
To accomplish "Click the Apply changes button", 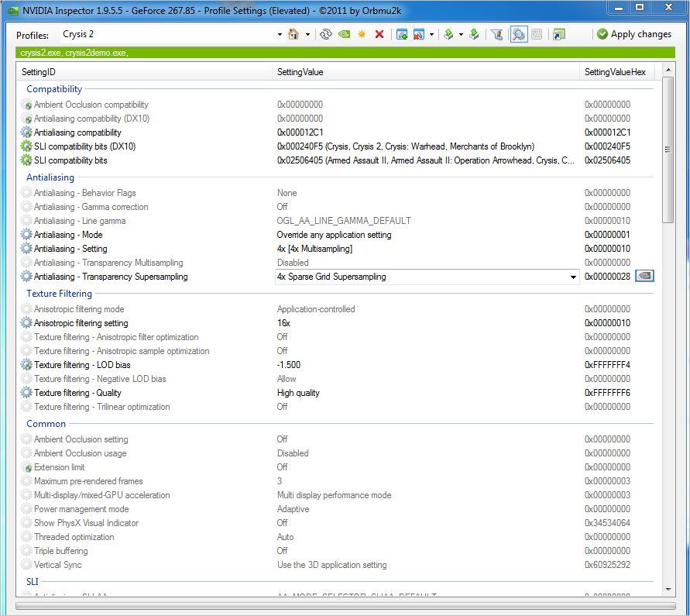I will pyautogui.click(x=634, y=34).
